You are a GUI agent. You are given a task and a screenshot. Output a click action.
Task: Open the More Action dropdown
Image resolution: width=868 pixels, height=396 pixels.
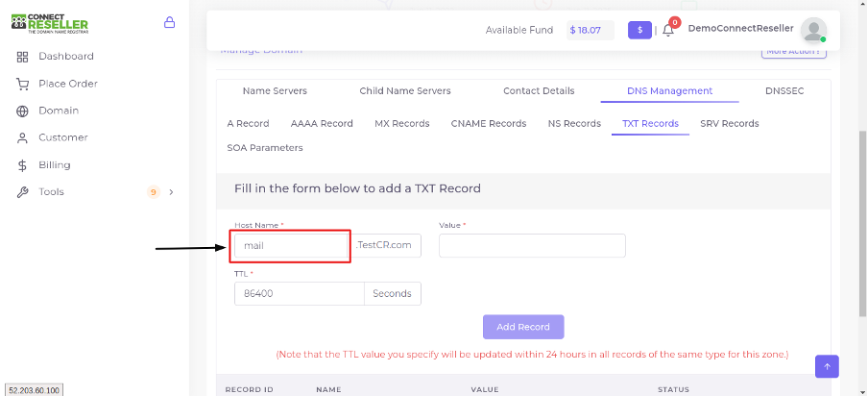[794, 51]
